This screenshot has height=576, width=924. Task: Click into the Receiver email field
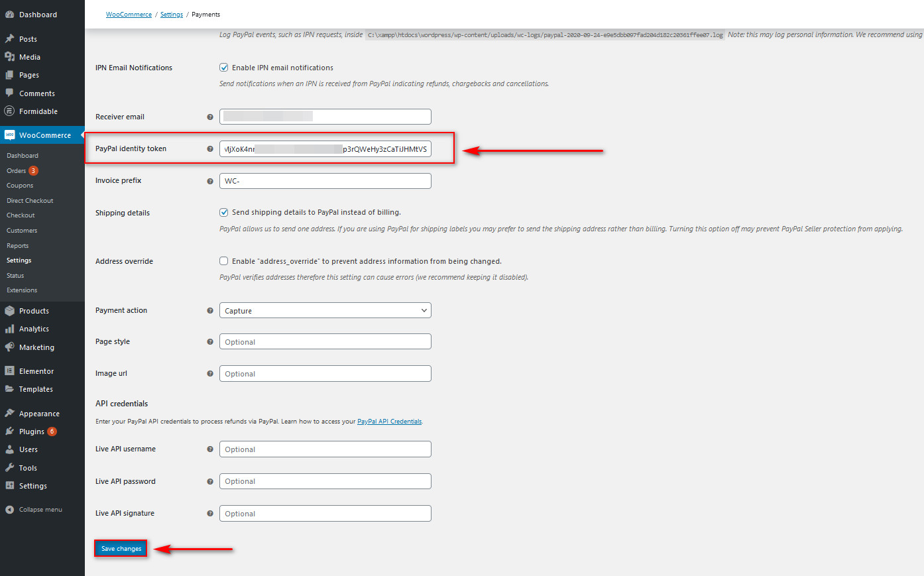(325, 117)
